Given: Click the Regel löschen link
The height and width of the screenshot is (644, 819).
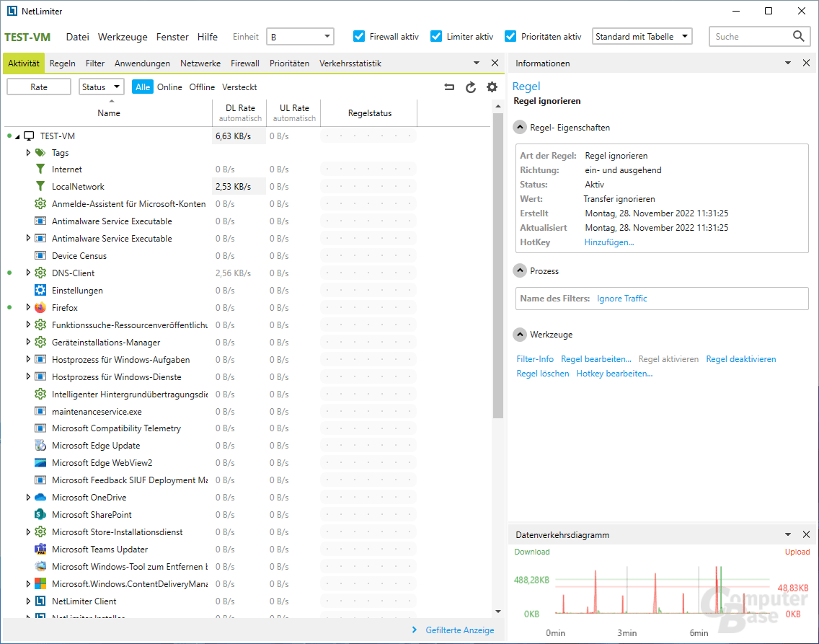Looking at the screenshot, I should coord(543,373).
